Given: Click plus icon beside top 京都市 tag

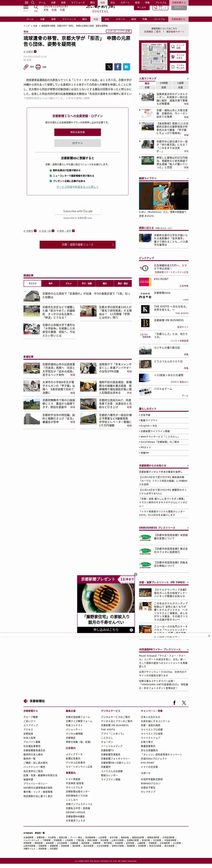Looking at the screenshot, I should [35, 52].
